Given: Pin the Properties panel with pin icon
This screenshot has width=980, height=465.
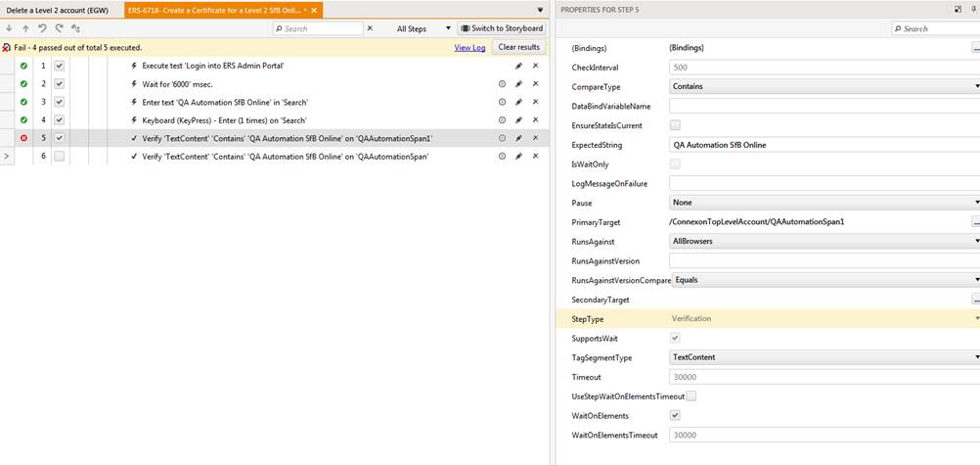Looking at the screenshot, I should pyautogui.click(x=974, y=9).
